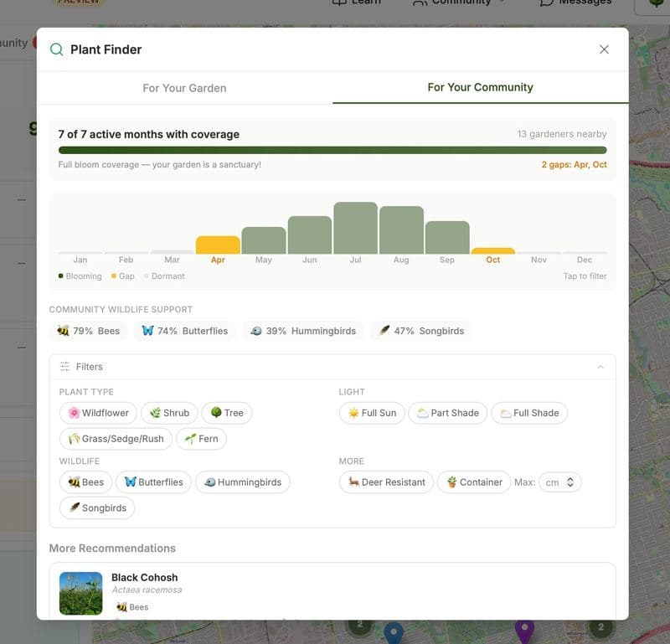Viewport: 670px width, 644px height.
Task: Click the Plant Finder search icon
Action: pos(56,49)
